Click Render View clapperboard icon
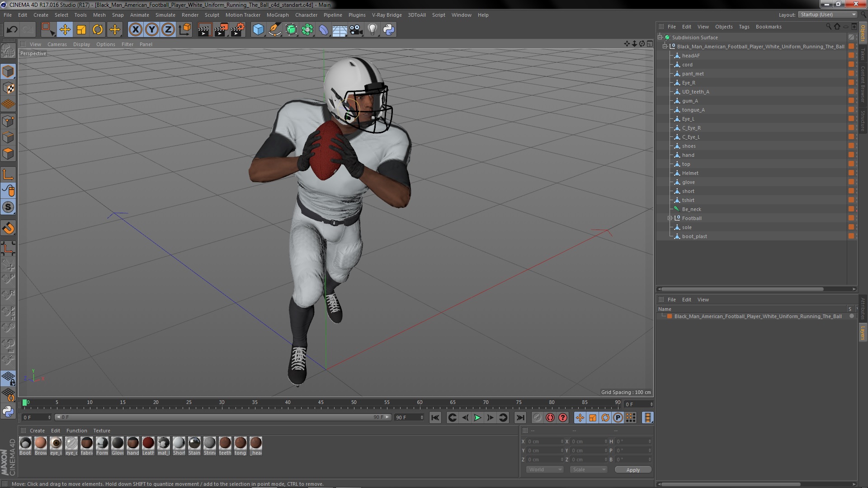 pos(204,30)
